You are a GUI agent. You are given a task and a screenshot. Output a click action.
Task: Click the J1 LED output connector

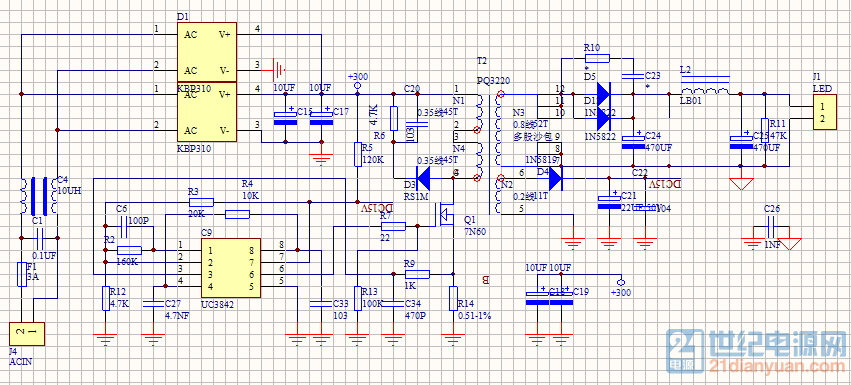click(x=824, y=112)
